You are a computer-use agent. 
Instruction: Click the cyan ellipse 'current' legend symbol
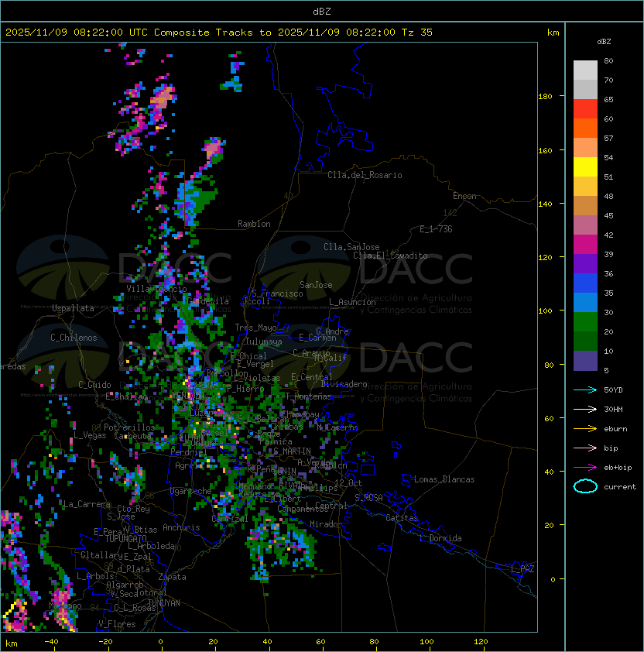coord(585,486)
